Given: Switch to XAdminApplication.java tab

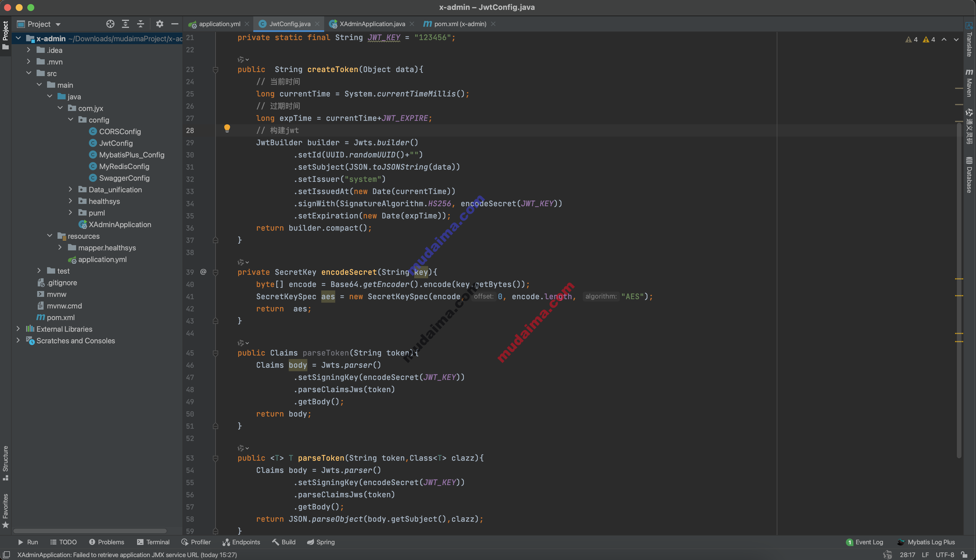Looking at the screenshot, I should pos(372,24).
